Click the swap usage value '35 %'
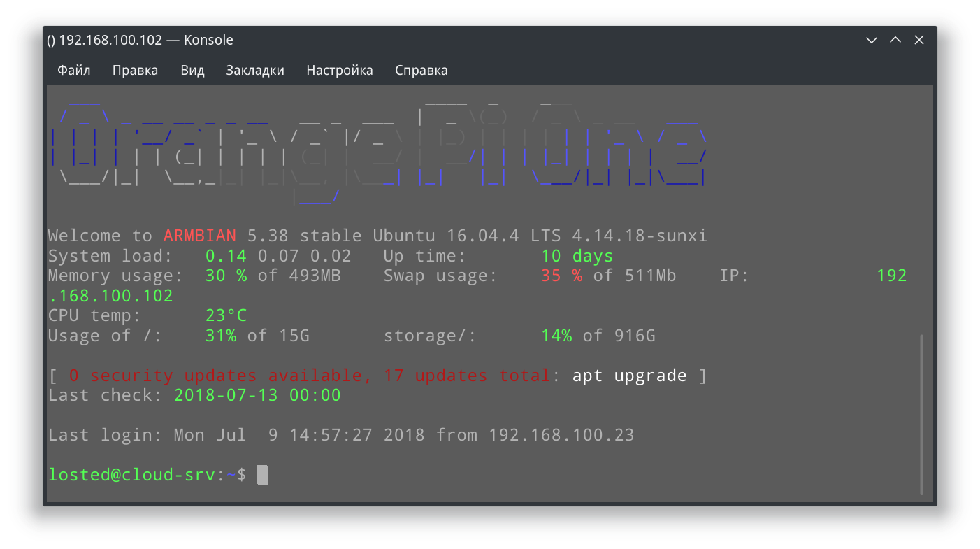 [562, 276]
